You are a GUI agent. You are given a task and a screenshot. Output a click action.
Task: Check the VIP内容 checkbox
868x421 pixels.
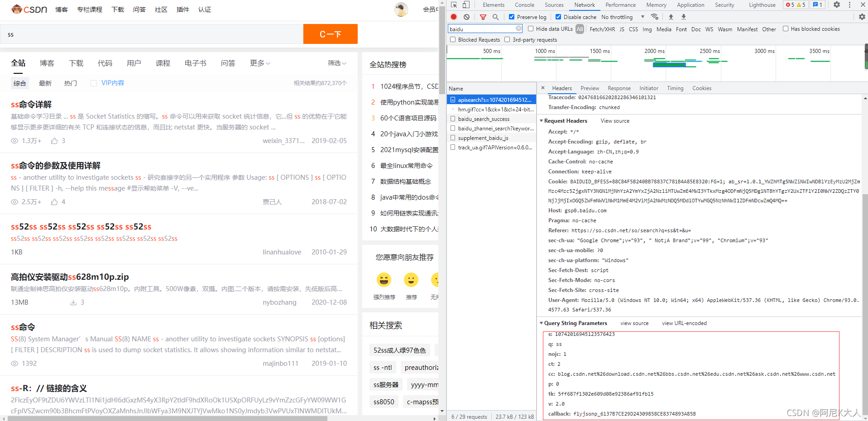tap(94, 83)
